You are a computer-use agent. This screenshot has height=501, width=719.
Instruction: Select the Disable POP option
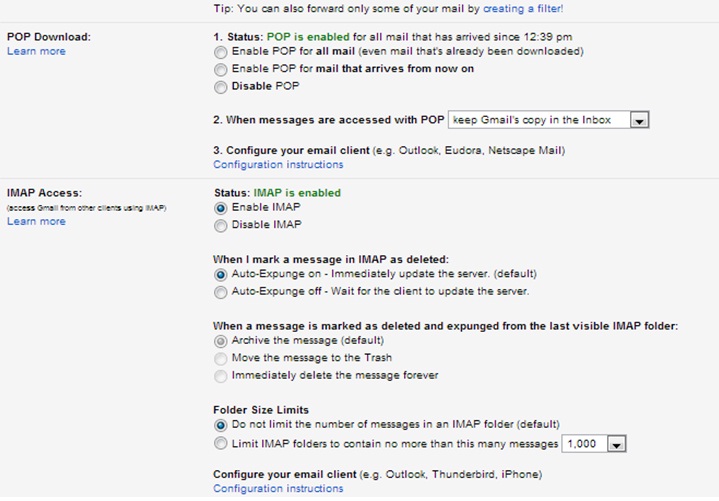click(x=220, y=86)
